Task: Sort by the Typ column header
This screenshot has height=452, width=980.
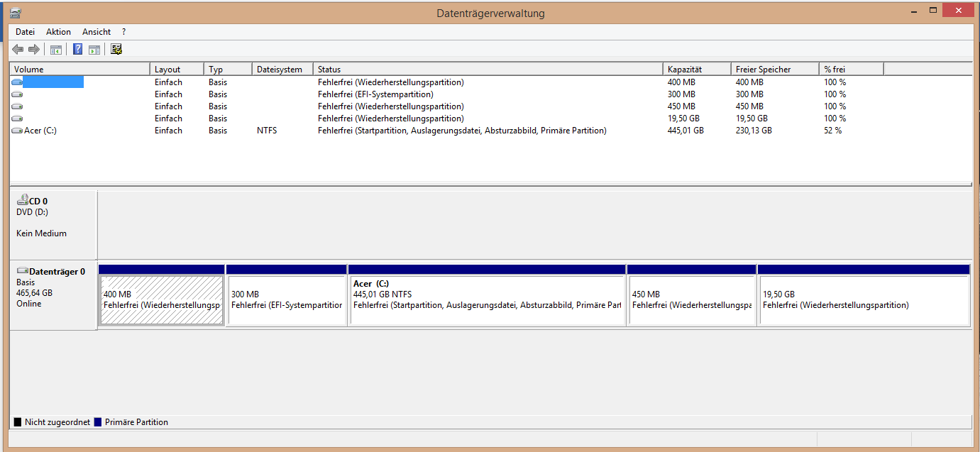Action: point(229,69)
